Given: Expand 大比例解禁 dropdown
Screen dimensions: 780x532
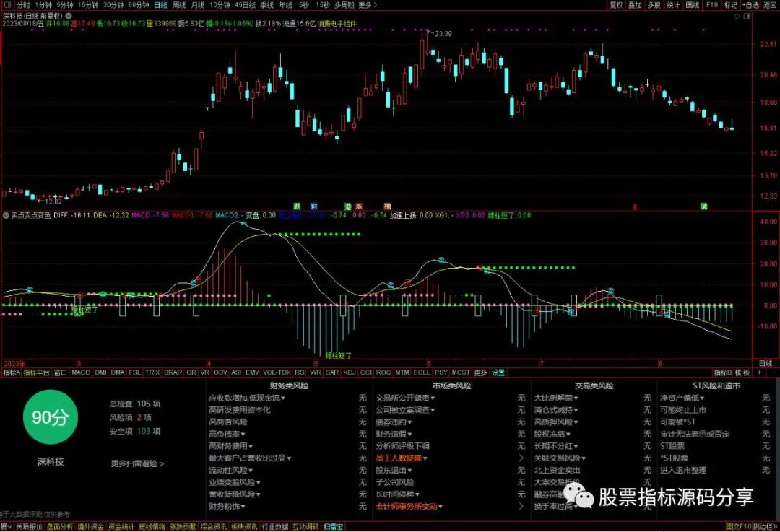Looking at the screenshot, I should click(x=576, y=398).
